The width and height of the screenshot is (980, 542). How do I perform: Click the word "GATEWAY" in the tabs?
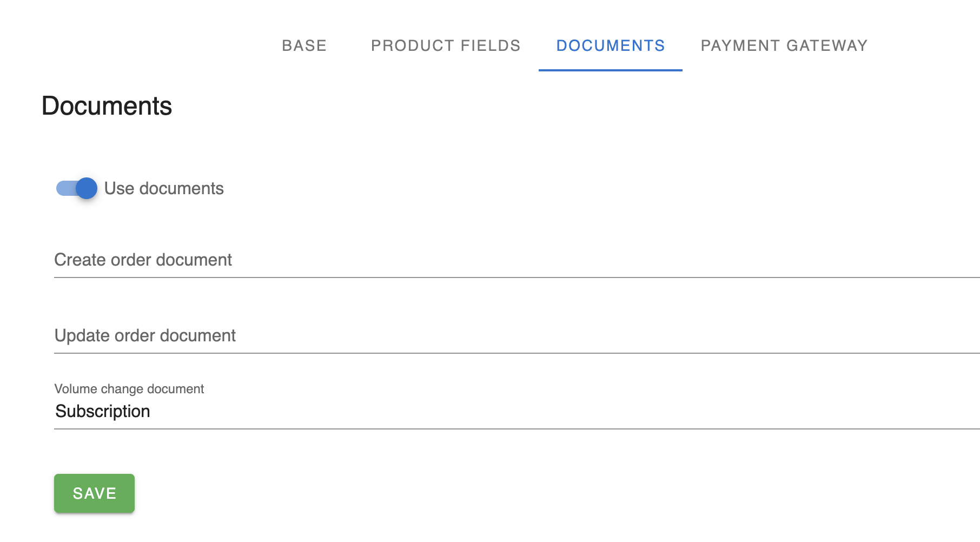point(826,46)
